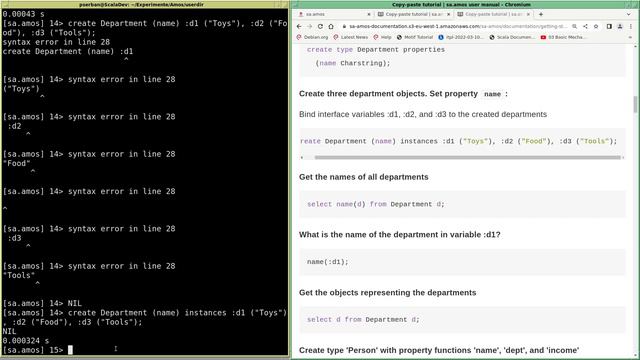Image resolution: width=640 pixels, height=360 pixels.
Task: Click 'Get the objects representing the departments' heading
Action: click(x=387, y=293)
